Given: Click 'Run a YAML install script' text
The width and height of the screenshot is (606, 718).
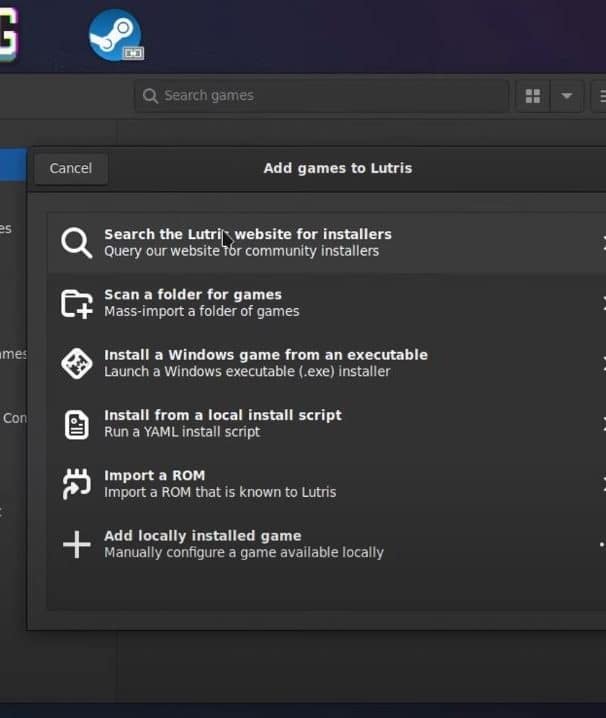Looking at the screenshot, I should click(x=182, y=432).
